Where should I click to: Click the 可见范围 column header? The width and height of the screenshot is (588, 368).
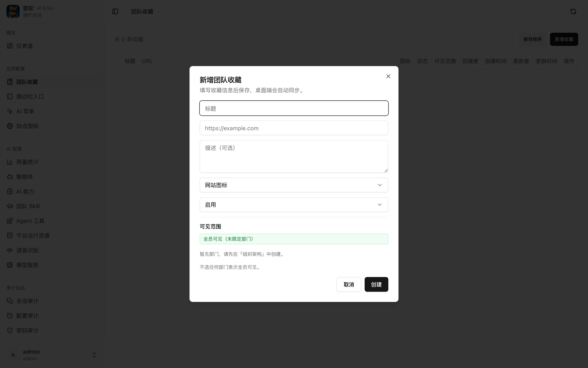[x=445, y=61]
